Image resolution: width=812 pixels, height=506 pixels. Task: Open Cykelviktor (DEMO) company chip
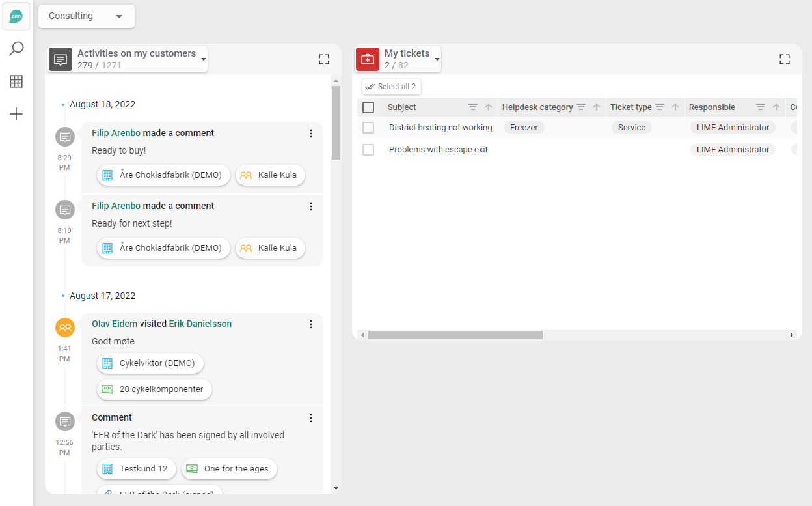point(150,363)
